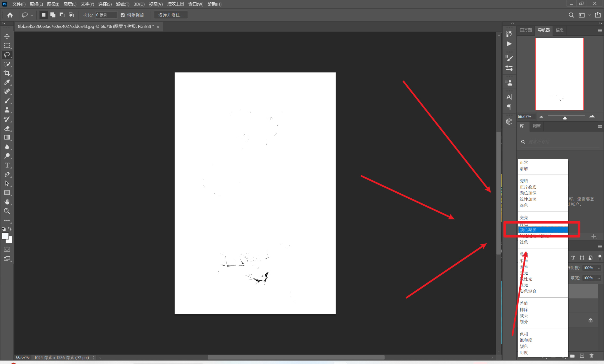604x364 pixels.
Task: Select the Crop tool
Action: pos(7,73)
